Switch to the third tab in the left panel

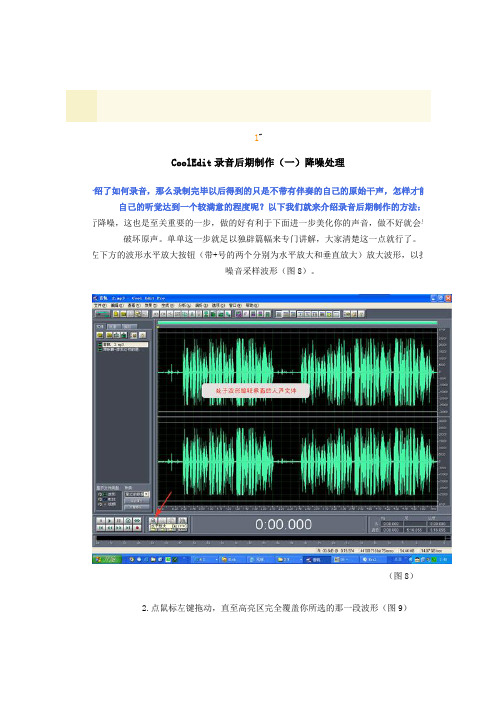pyautogui.click(x=129, y=326)
